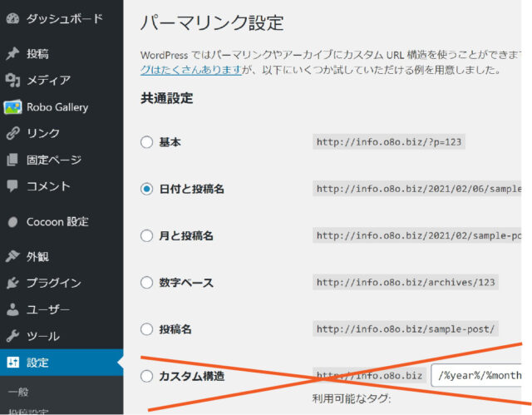Select the 月と投稿名 radio option
532x415 pixels.
pyautogui.click(x=147, y=235)
